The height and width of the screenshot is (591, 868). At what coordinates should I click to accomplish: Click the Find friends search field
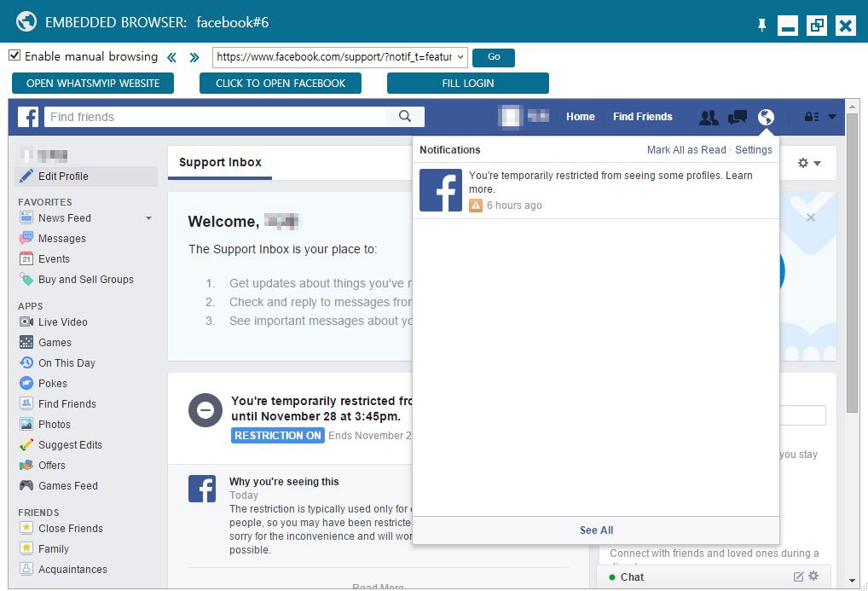pos(216,117)
